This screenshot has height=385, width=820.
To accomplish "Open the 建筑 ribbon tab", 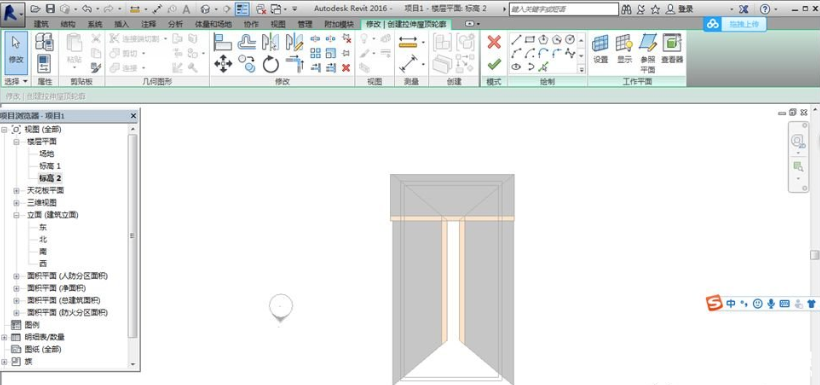I will coord(42,24).
